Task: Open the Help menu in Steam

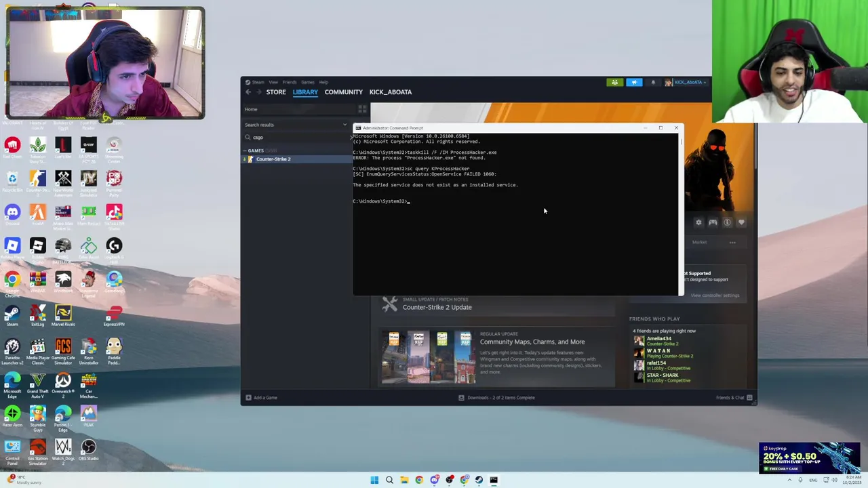Action: point(323,82)
